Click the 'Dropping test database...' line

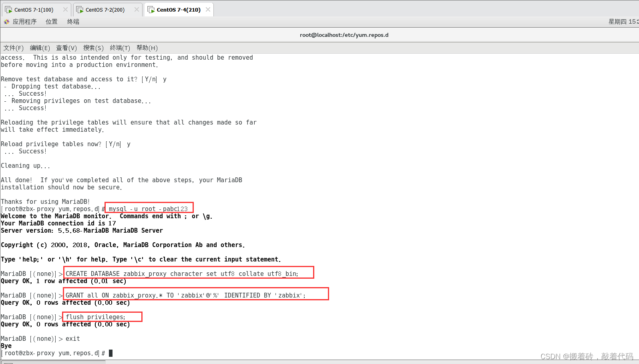click(52, 86)
